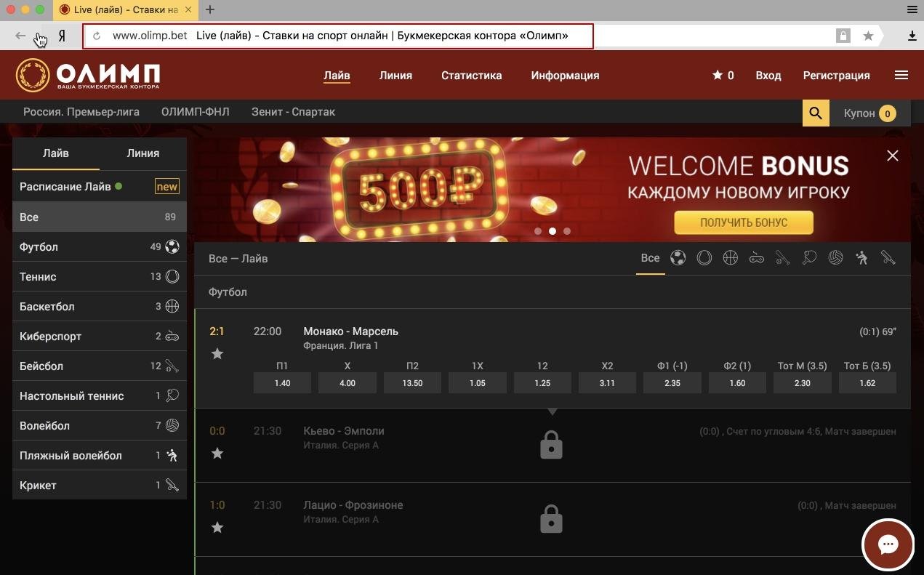924x575 pixels.
Task: Open browser downloads arrow icon
Action: coord(912,36)
